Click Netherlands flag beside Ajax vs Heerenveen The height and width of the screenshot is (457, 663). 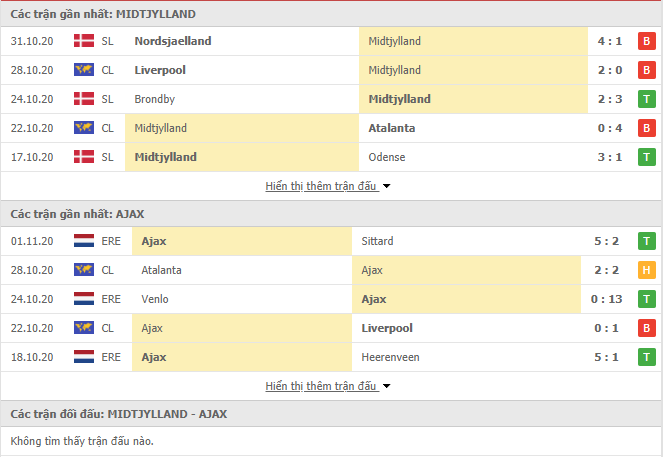[84, 357]
